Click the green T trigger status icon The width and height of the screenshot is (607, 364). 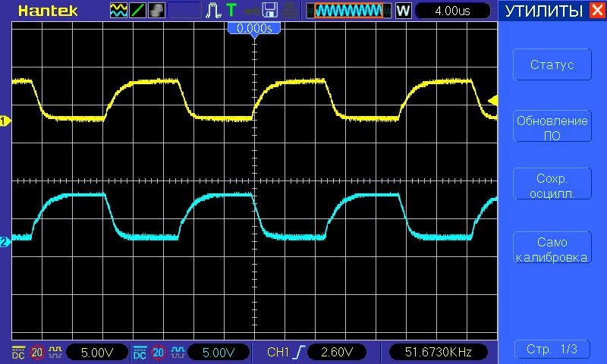[231, 10]
